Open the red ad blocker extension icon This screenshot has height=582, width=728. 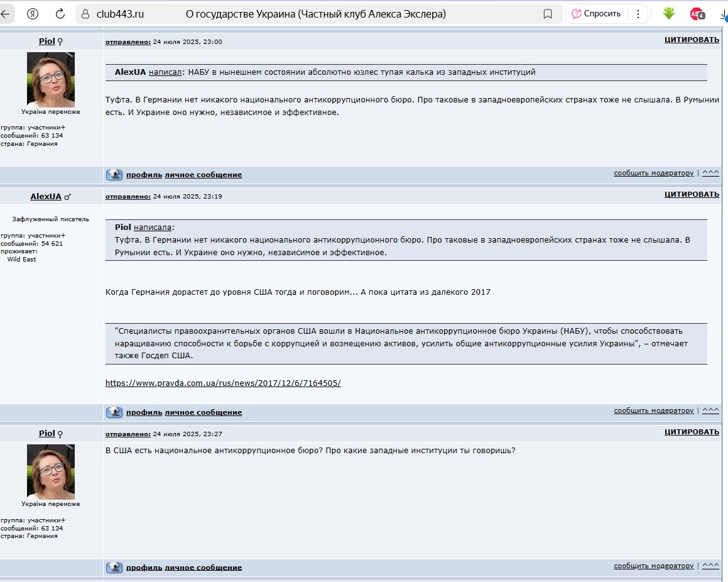click(x=697, y=14)
